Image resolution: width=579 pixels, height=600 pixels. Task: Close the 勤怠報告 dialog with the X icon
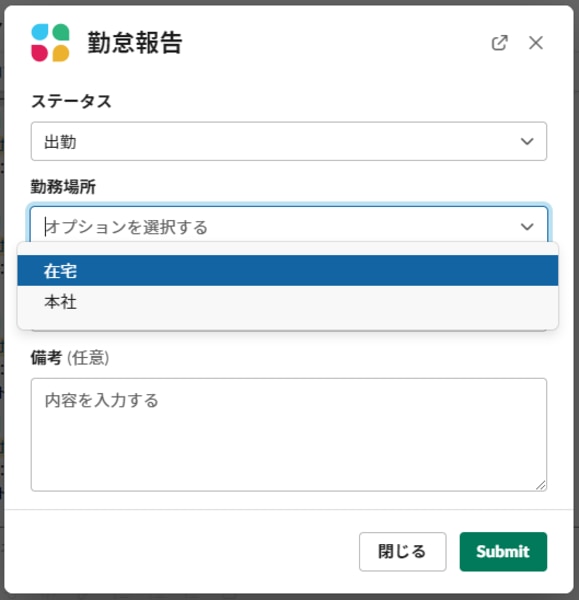click(x=536, y=43)
